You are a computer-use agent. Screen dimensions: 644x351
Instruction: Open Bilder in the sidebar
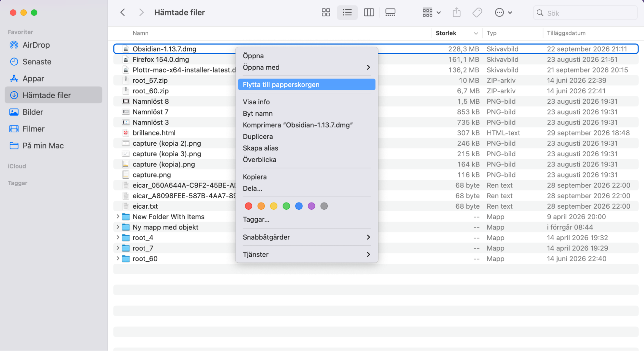(53, 112)
